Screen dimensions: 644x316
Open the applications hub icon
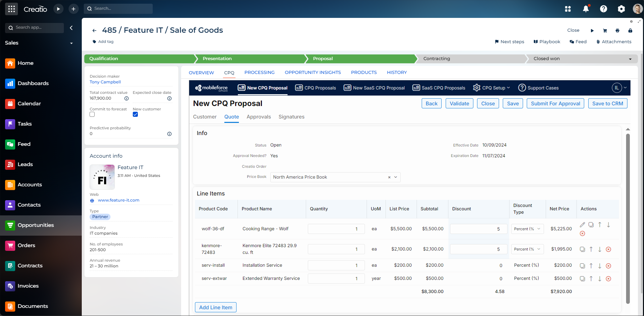pyautogui.click(x=568, y=9)
